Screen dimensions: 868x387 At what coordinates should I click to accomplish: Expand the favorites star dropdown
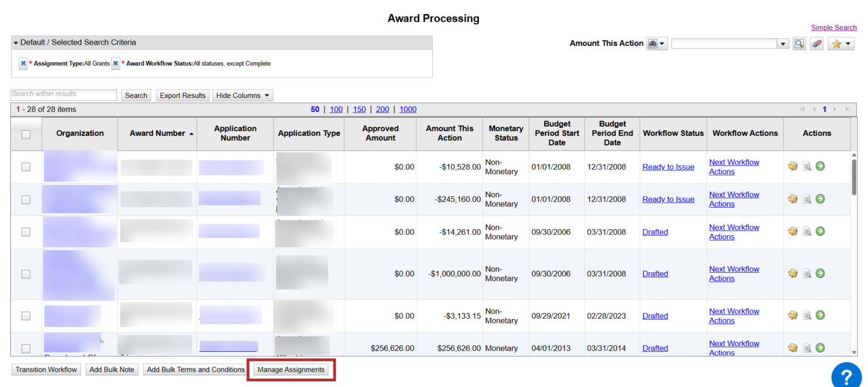click(x=840, y=44)
